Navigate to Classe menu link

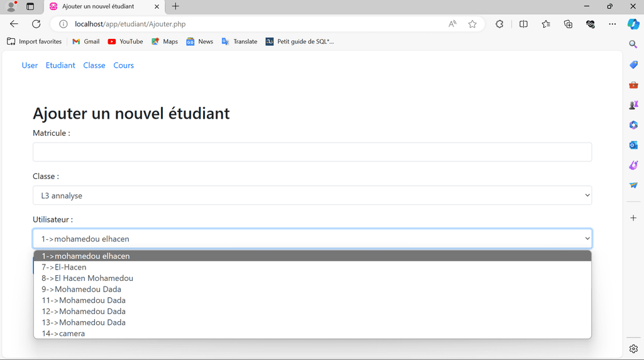[94, 65]
